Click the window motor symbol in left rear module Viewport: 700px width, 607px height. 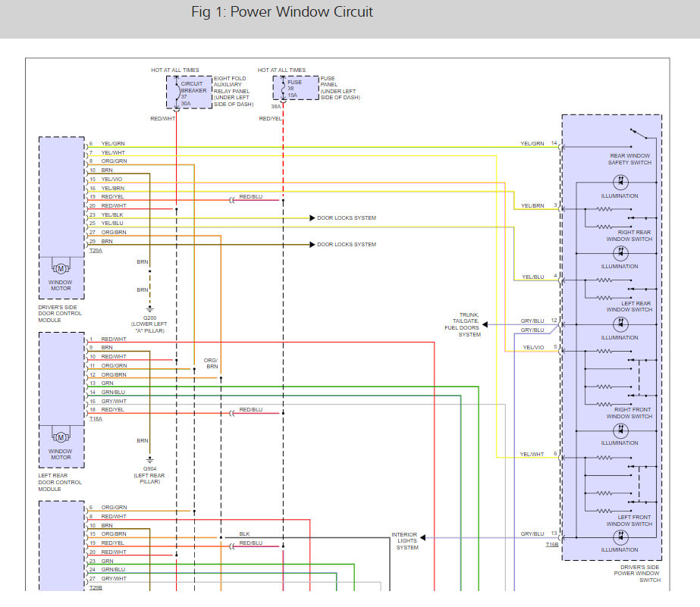pyautogui.click(x=61, y=437)
